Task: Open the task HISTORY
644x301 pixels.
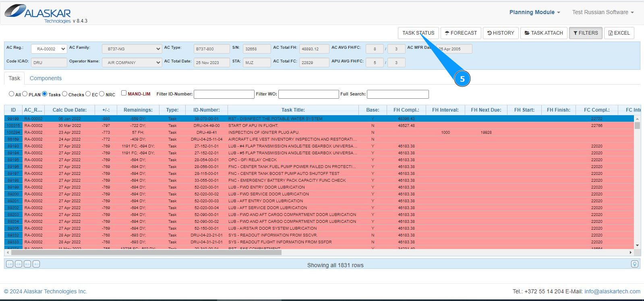Action: [x=501, y=33]
